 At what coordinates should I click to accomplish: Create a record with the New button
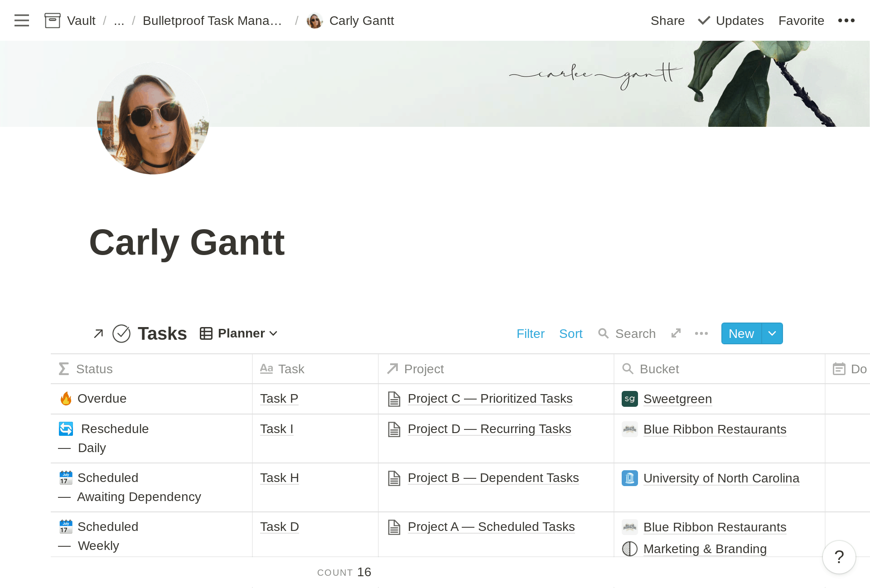[741, 333]
